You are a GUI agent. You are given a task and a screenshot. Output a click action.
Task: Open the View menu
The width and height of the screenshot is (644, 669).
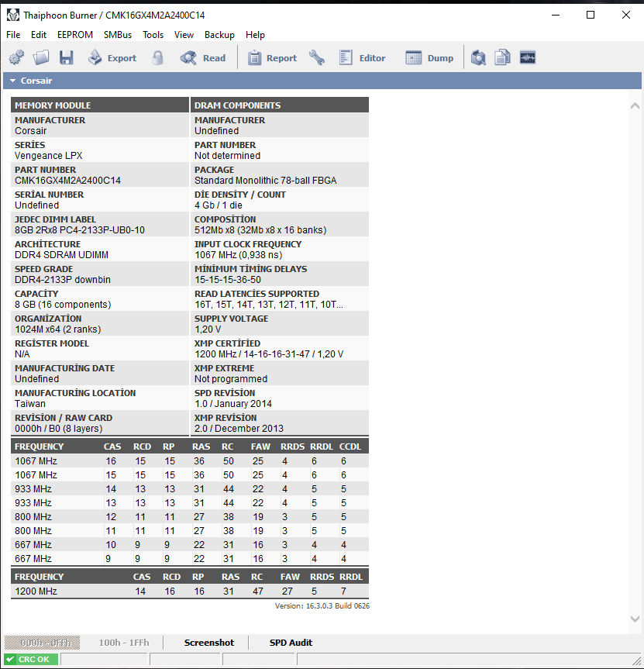click(x=184, y=35)
